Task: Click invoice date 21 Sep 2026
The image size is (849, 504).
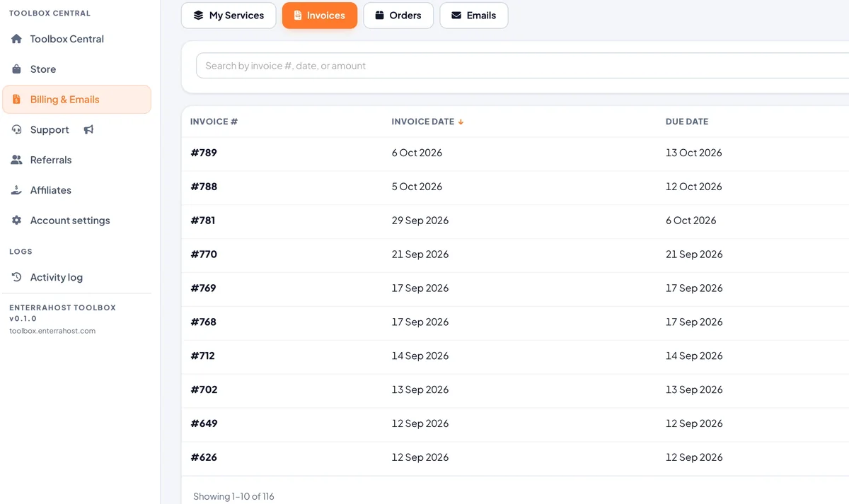Action: pyautogui.click(x=420, y=254)
